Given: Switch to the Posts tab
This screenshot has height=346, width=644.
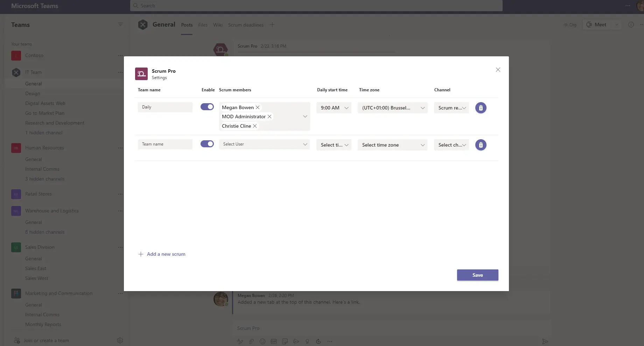Looking at the screenshot, I should (x=187, y=25).
